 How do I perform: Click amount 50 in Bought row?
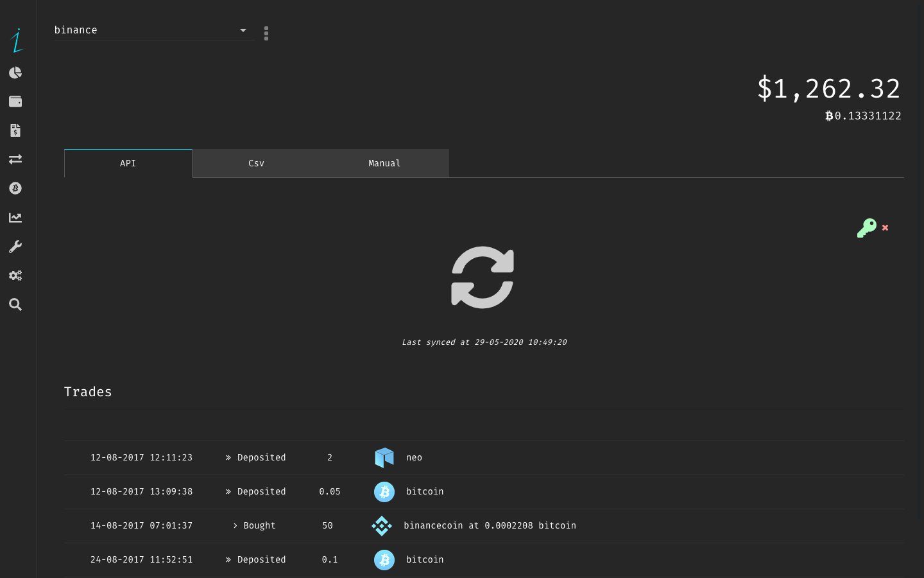[x=327, y=526]
